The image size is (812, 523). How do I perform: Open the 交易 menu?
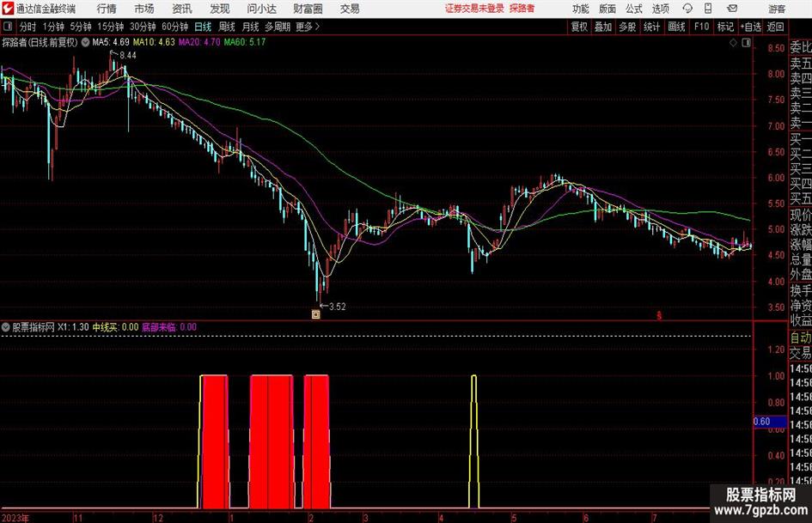[x=350, y=9]
